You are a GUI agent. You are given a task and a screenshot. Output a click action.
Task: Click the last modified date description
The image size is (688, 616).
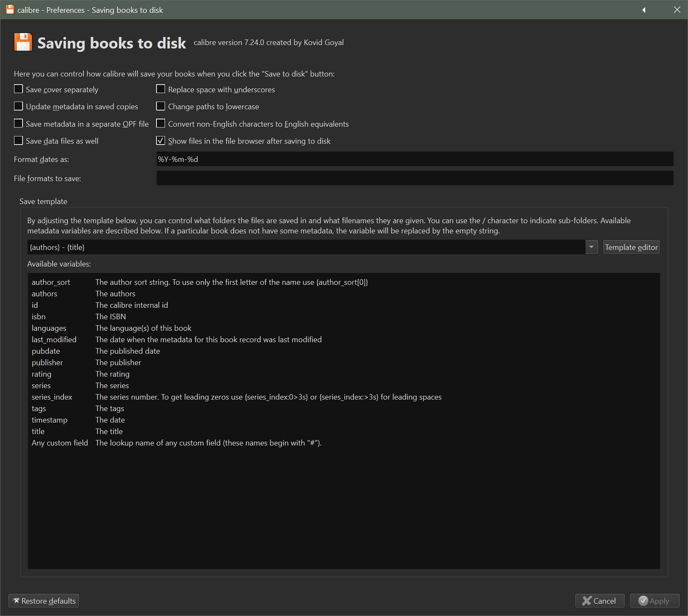click(209, 340)
